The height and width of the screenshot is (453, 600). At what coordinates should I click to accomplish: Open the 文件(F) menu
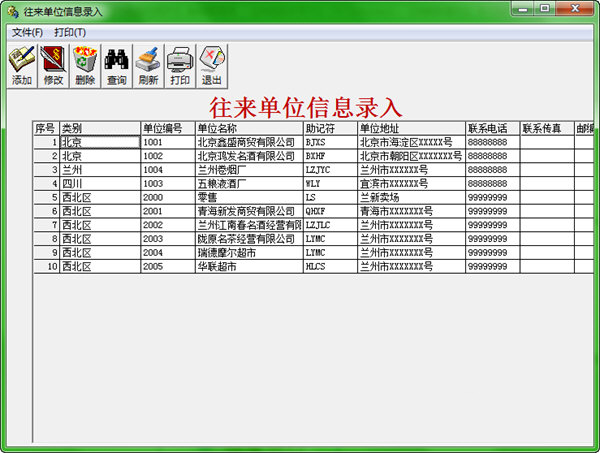(x=27, y=33)
